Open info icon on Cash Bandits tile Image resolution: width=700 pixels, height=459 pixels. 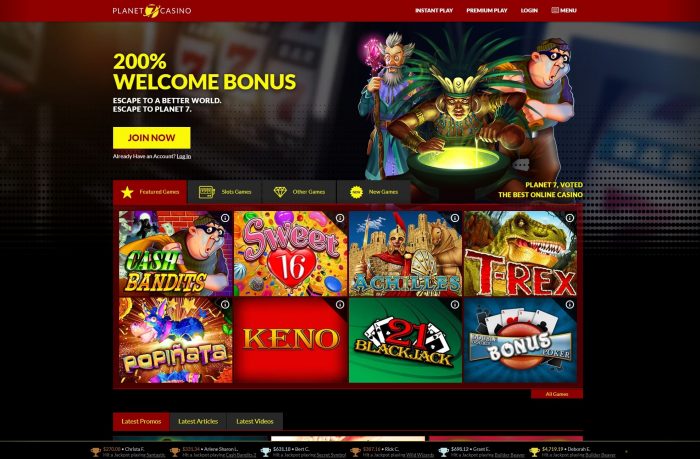(x=225, y=218)
